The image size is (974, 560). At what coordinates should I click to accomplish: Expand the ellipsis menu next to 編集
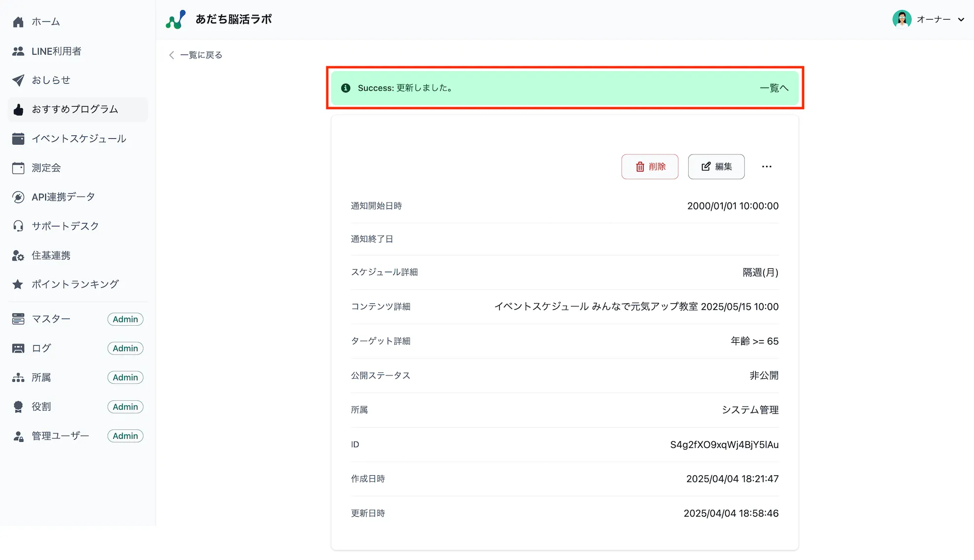(767, 167)
